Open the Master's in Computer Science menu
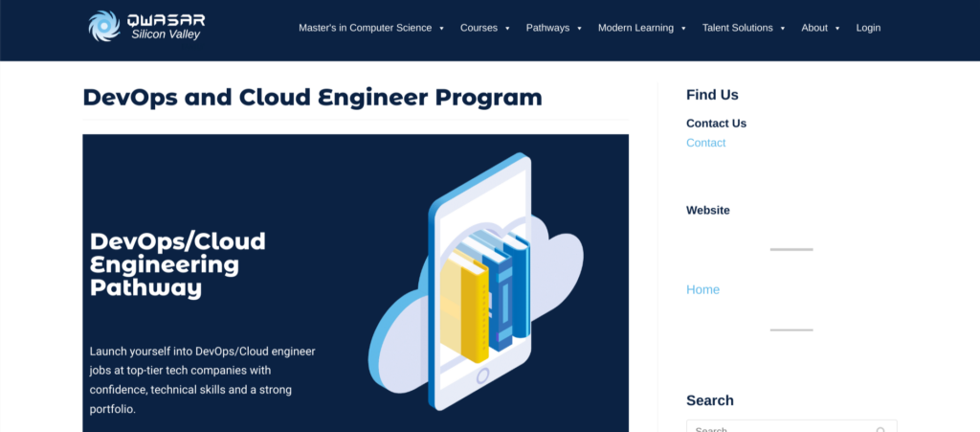The image size is (980, 432). (x=365, y=28)
